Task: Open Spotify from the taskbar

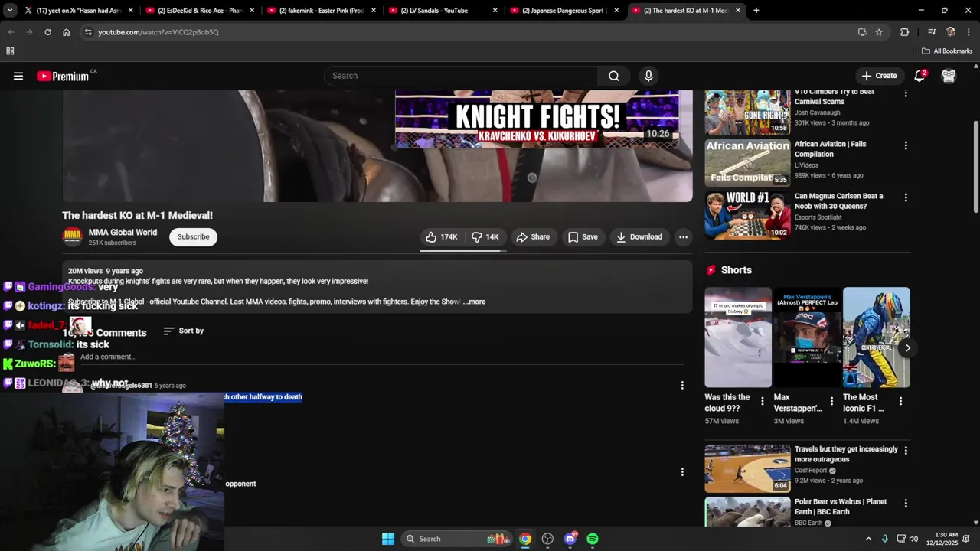Action: [593, 539]
